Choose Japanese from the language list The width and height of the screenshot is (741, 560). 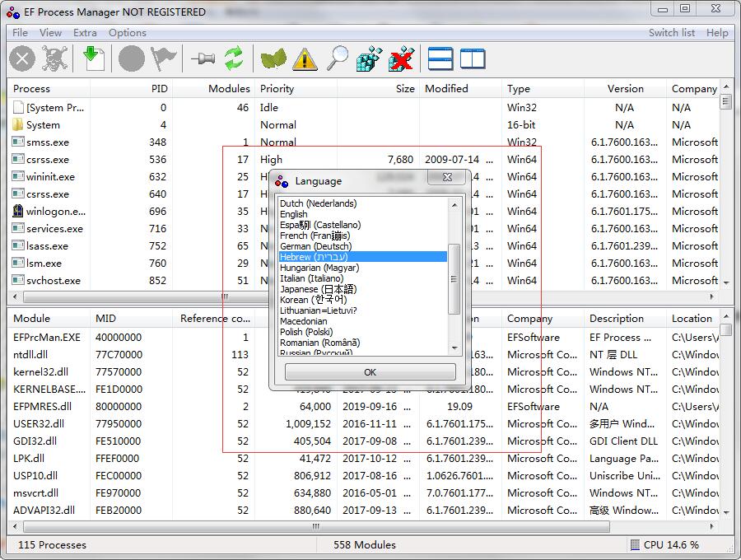(x=318, y=289)
